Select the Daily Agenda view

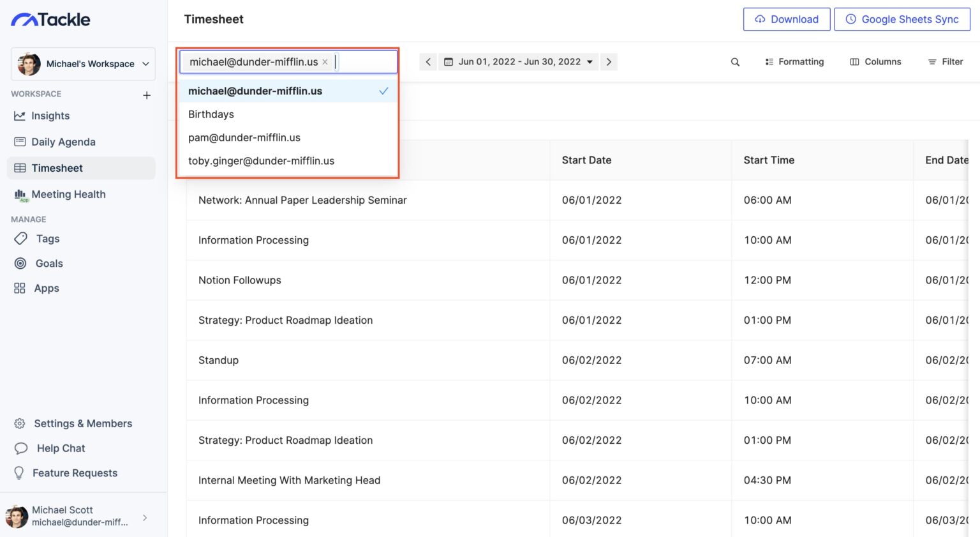pyautogui.click(x=63, y=142)
